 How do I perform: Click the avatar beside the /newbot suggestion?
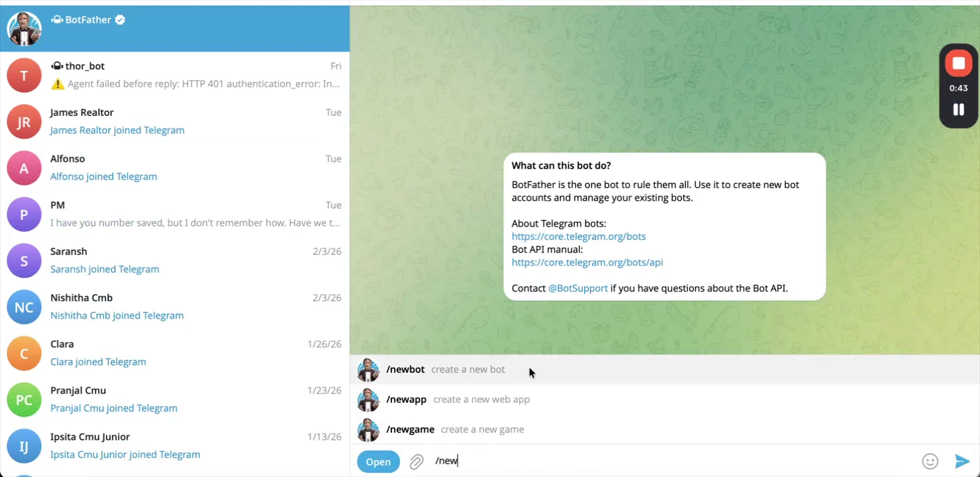click(368, 370)
